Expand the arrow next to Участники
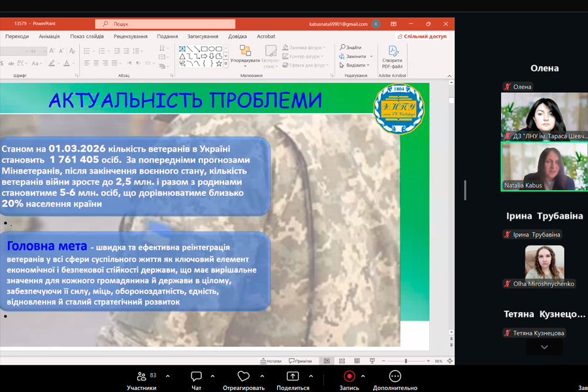The width and height of the screenshot is (588, 392). (x=168, y=376)
